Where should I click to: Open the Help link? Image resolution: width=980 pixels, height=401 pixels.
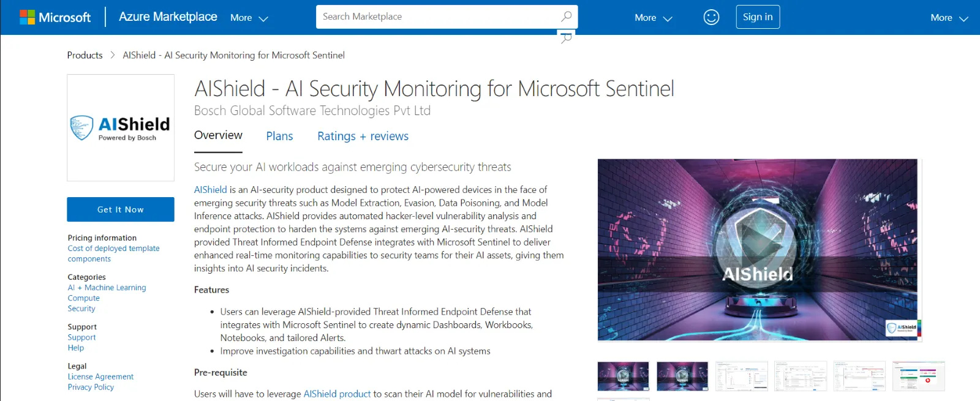(x=76, y=348)
